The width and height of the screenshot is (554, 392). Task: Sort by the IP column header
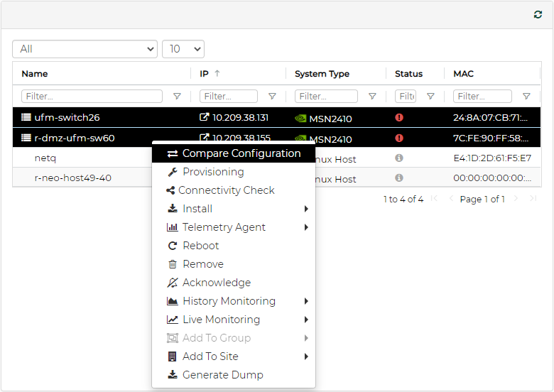coord(204,74)
